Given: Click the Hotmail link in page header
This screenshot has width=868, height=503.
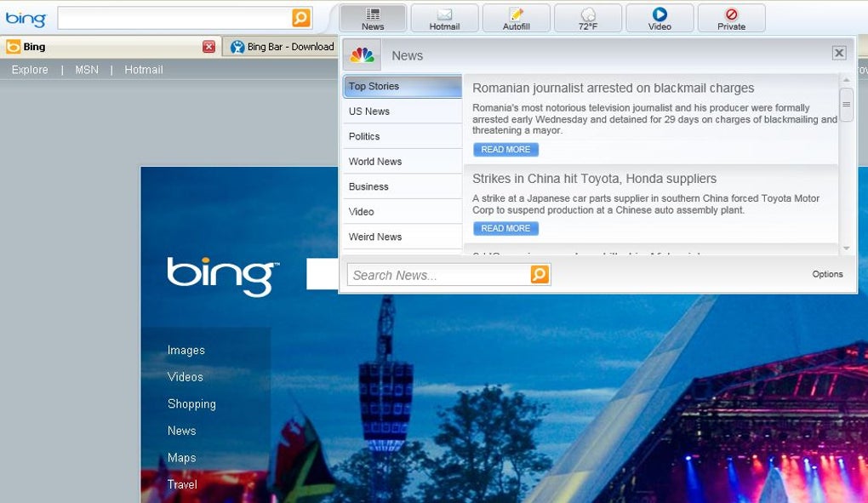Looking at the screenshot, I should (x=143, y=70).
